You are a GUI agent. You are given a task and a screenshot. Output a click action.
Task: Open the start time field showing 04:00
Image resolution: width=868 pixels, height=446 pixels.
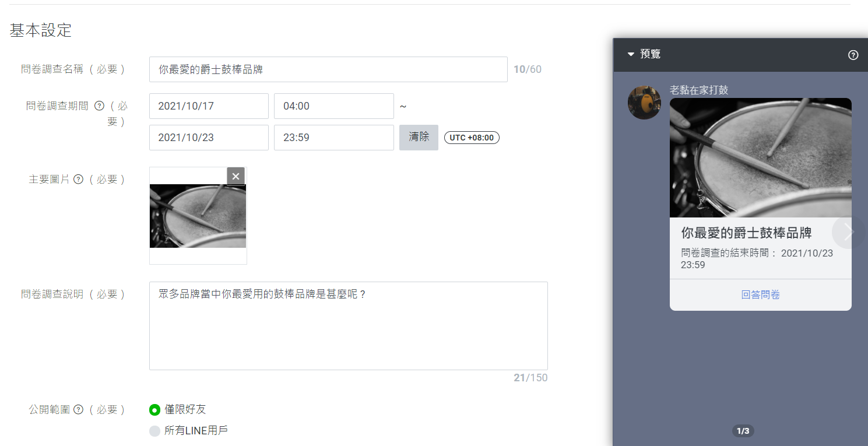[x=333, y=106]
